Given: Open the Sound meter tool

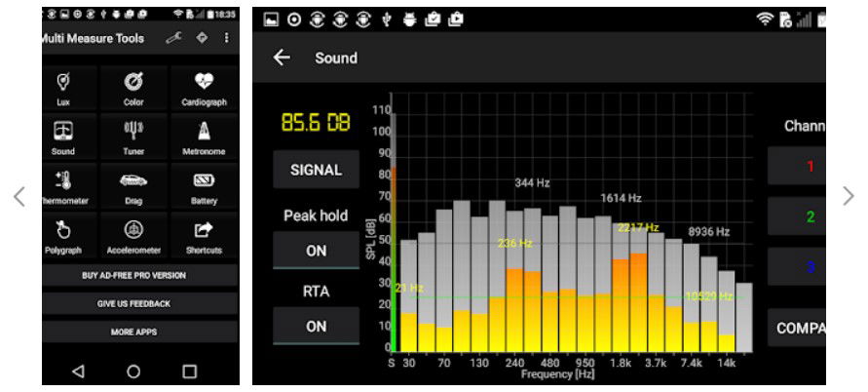Looking at the screenshot, I should [63, 137].
